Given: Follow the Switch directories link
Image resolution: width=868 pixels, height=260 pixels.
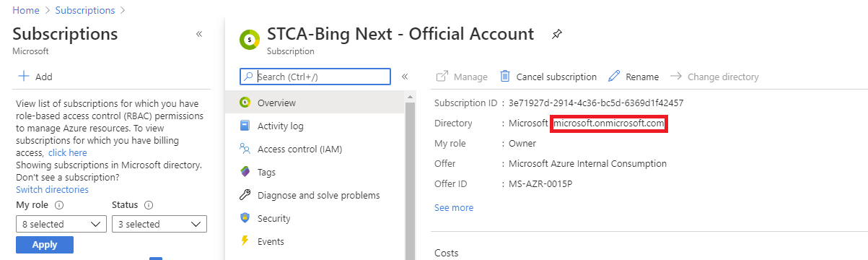Looking at the screenshot, I should (x=52, y=189).
